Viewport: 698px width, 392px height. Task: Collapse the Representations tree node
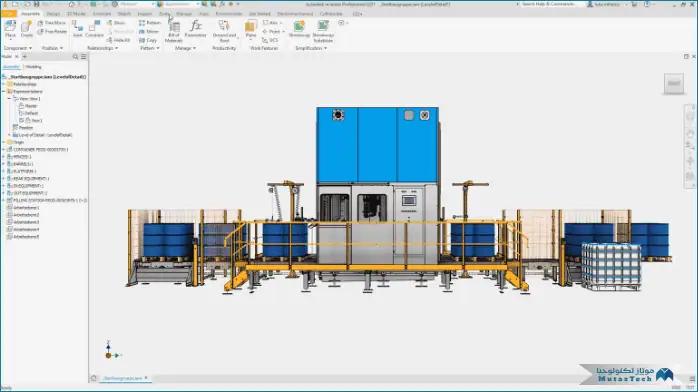point(4,91)
